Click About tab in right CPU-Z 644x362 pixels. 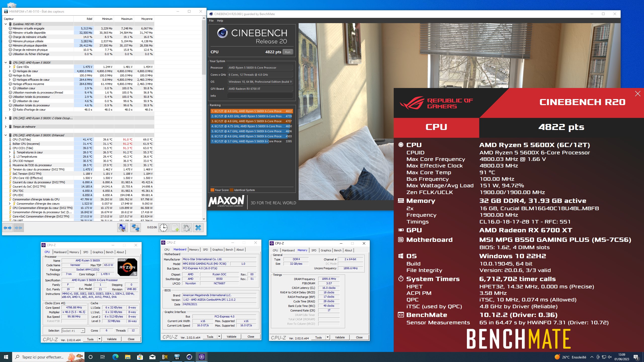[x=348, y=250]
